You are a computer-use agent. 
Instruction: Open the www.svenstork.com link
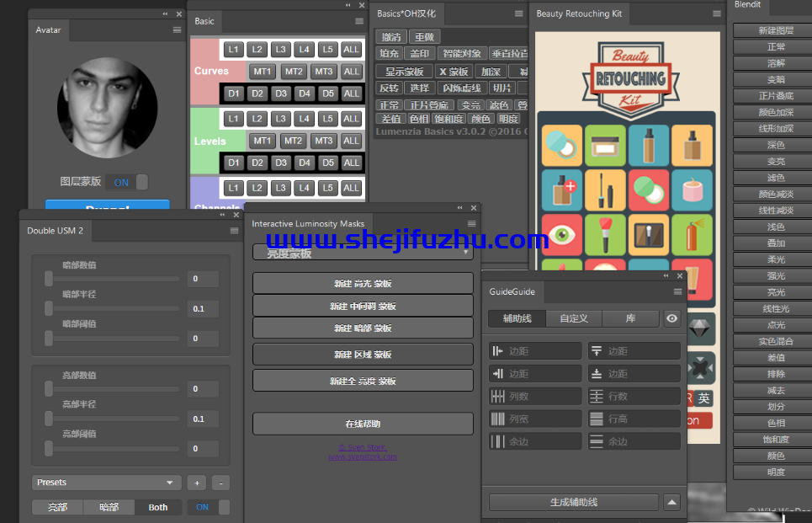pyautogui.click(x=363, y=456)
